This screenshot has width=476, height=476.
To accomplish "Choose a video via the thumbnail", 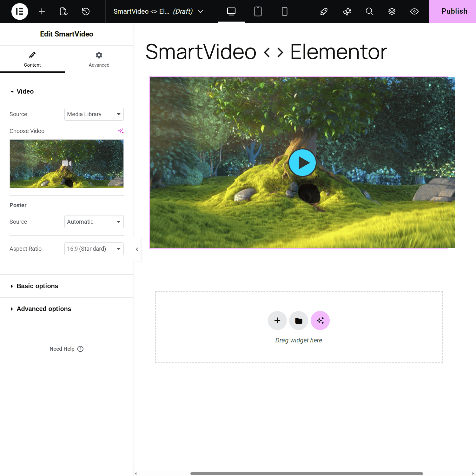I will click(x=67, y=164).
